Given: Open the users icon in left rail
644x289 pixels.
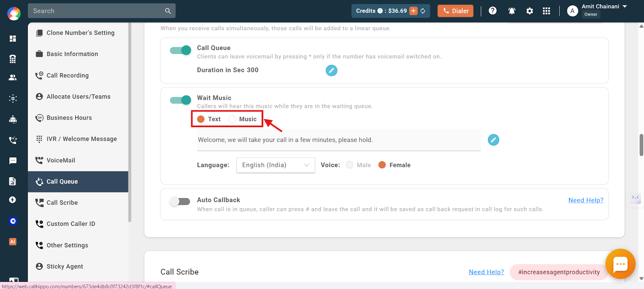Looking at the screenshot, I should 13,78.
